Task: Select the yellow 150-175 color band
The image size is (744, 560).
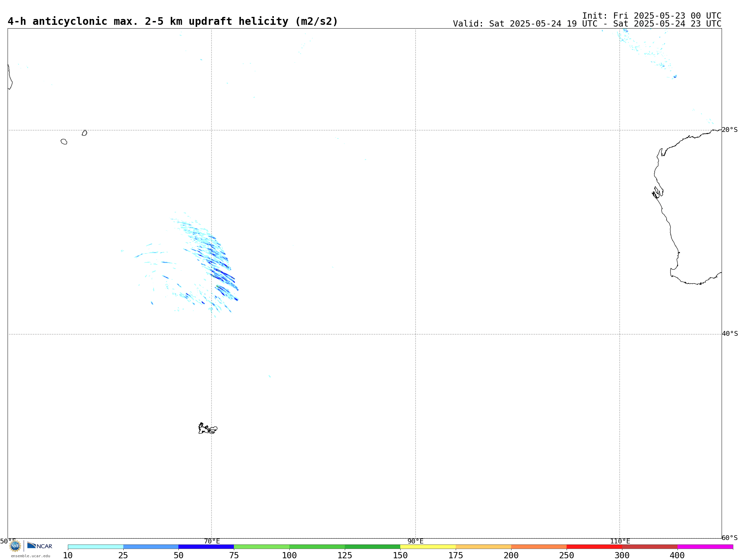Action: [x=428, y=547]
